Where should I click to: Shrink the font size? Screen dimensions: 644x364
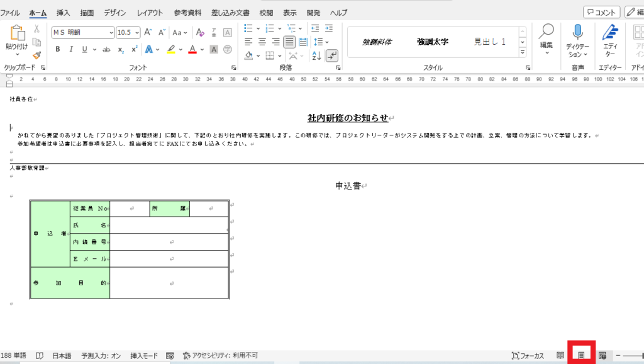tap(162, 32)
